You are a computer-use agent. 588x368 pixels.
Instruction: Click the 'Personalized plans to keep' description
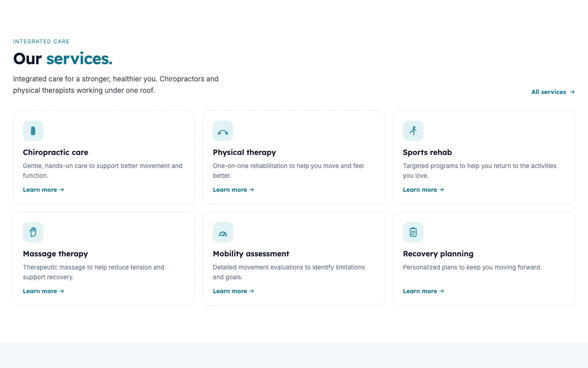pyautogui.click(x=472, y=267)
